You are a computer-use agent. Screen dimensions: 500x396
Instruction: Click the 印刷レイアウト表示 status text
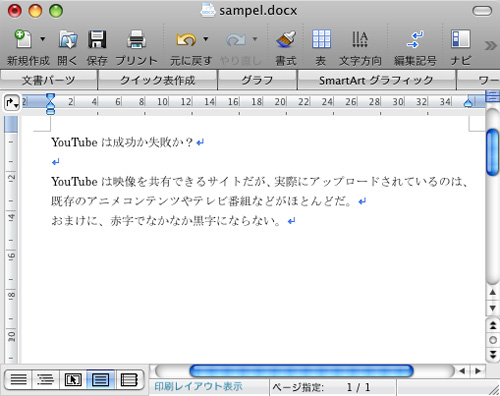point(198,386)
